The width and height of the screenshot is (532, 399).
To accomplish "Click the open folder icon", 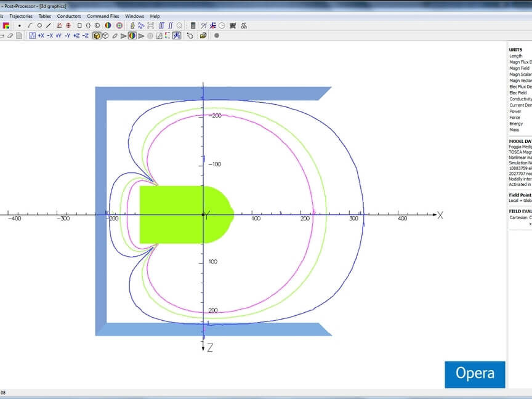I will click(203, 36).
